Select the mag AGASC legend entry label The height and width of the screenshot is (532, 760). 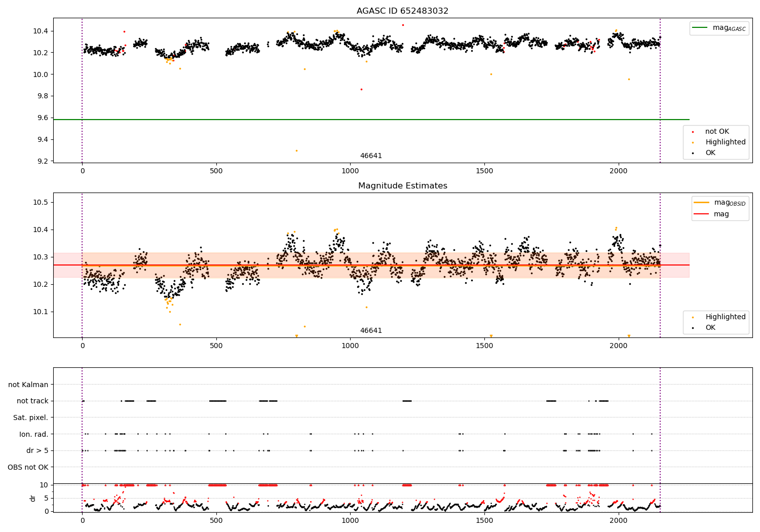pos(729,28)
